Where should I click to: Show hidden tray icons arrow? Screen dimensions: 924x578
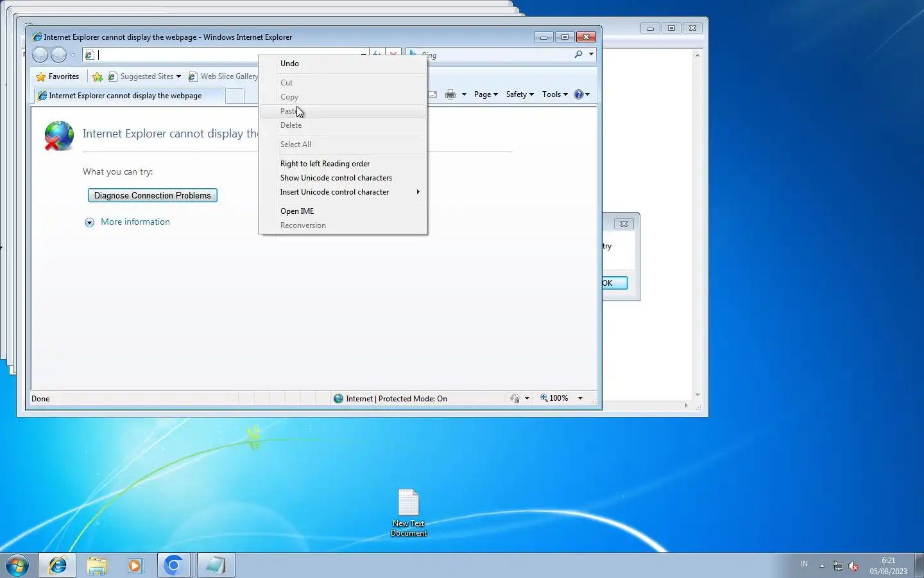[822, 566]
